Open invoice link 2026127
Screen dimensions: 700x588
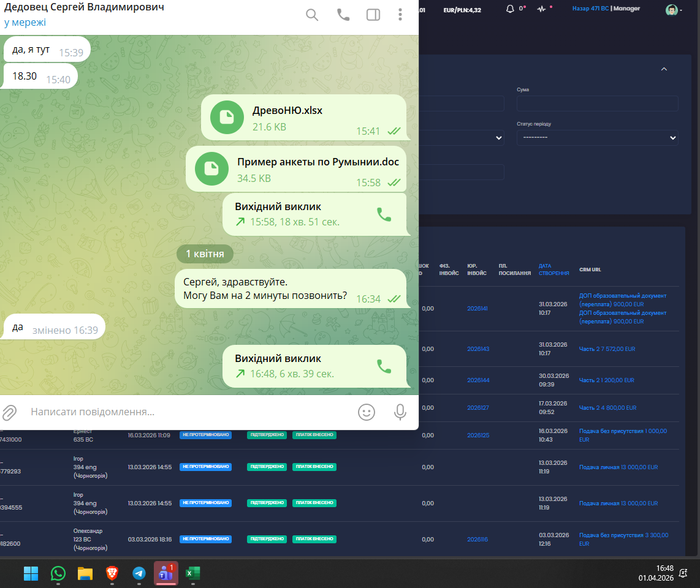coord(477,408)
